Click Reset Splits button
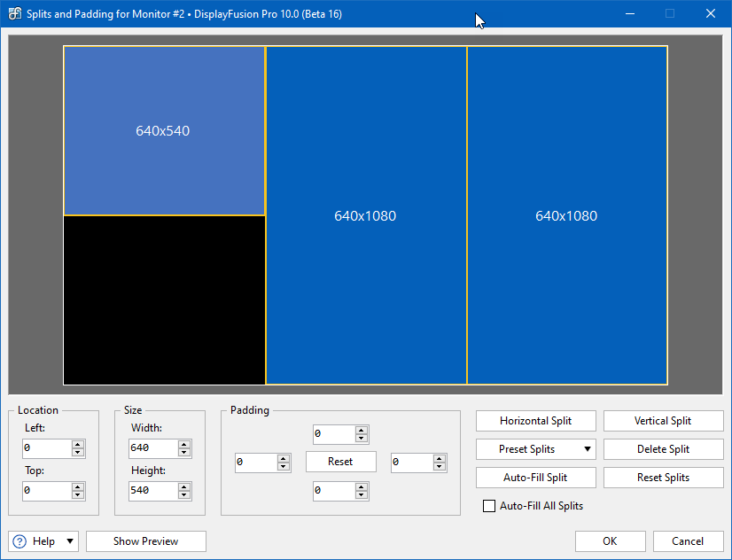Image resolution: width=732 pixels, height=560 pixels. coord(662,478)
